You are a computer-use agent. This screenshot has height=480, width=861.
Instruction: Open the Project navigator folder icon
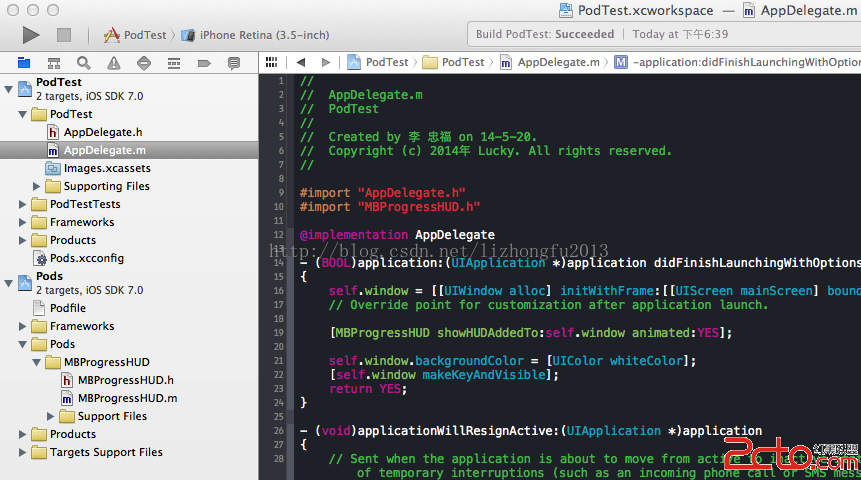pos(25,62)
